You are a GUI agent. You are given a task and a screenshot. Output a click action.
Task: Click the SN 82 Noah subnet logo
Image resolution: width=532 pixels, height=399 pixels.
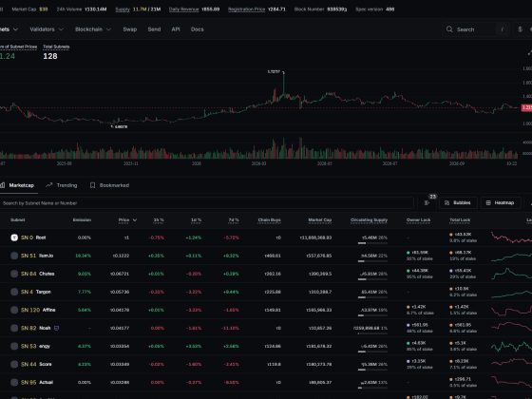click(14, 328)
